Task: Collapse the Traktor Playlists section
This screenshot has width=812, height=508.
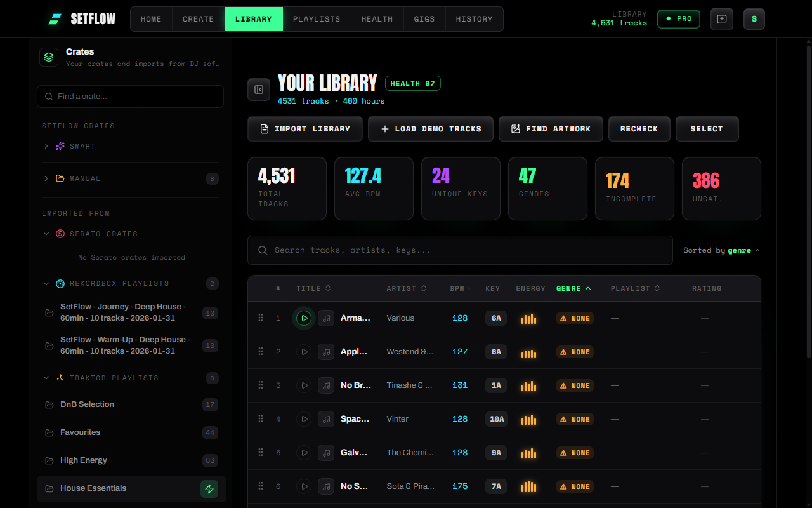Action: click(x=46, y=378)
